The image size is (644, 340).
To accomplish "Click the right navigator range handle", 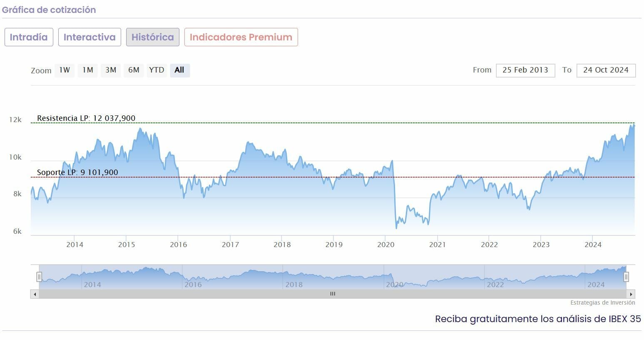I will click(x=626, y=277).
